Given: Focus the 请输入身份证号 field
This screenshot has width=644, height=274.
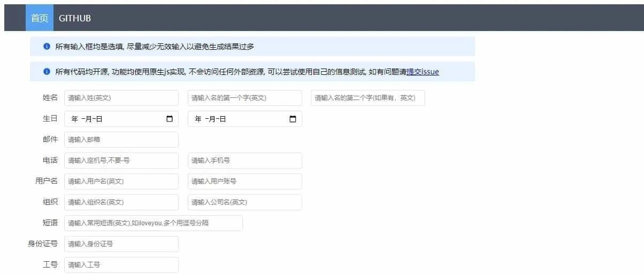Looking at the screenshot, I should 121,244.
